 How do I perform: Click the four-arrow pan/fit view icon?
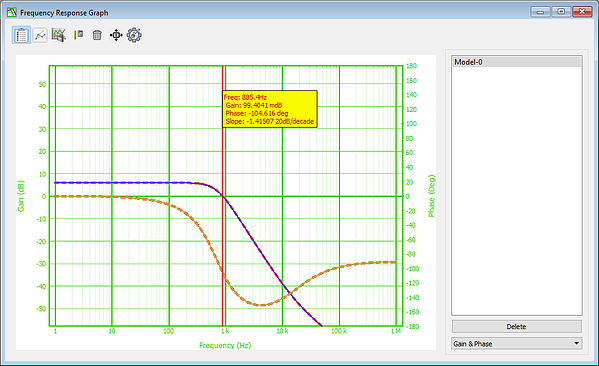116,35
